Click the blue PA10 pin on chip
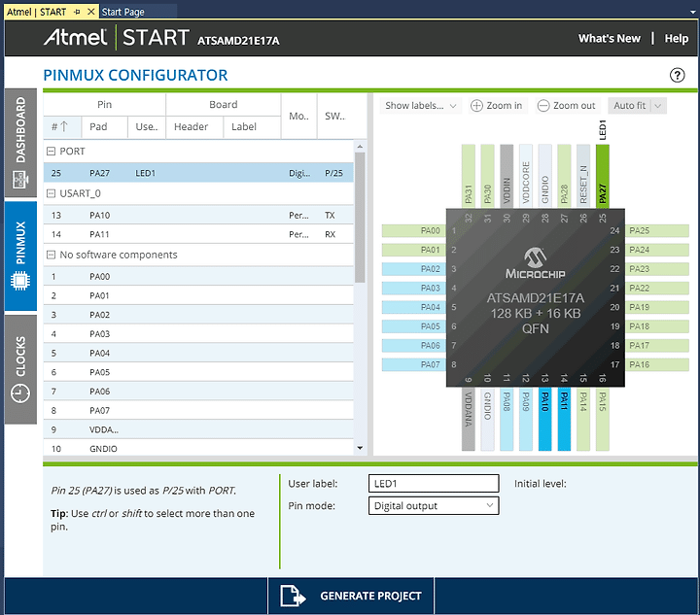 pos(544,419)
